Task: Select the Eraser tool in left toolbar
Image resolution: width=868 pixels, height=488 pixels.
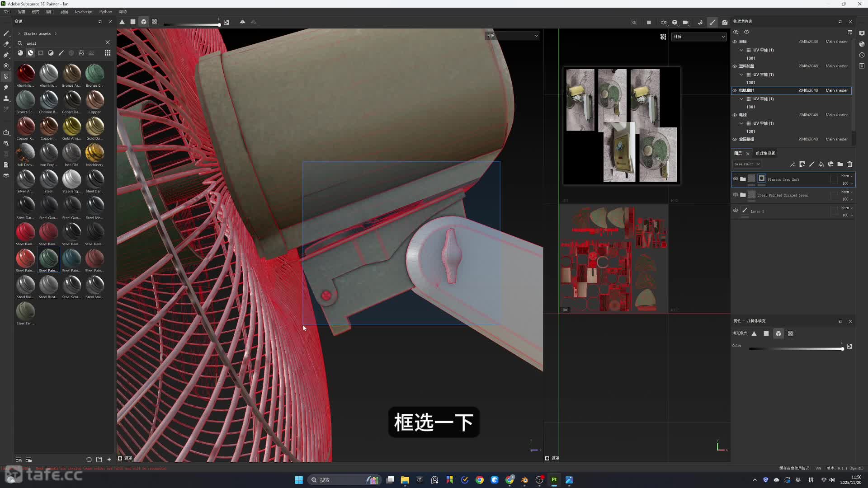Action: 6,44
